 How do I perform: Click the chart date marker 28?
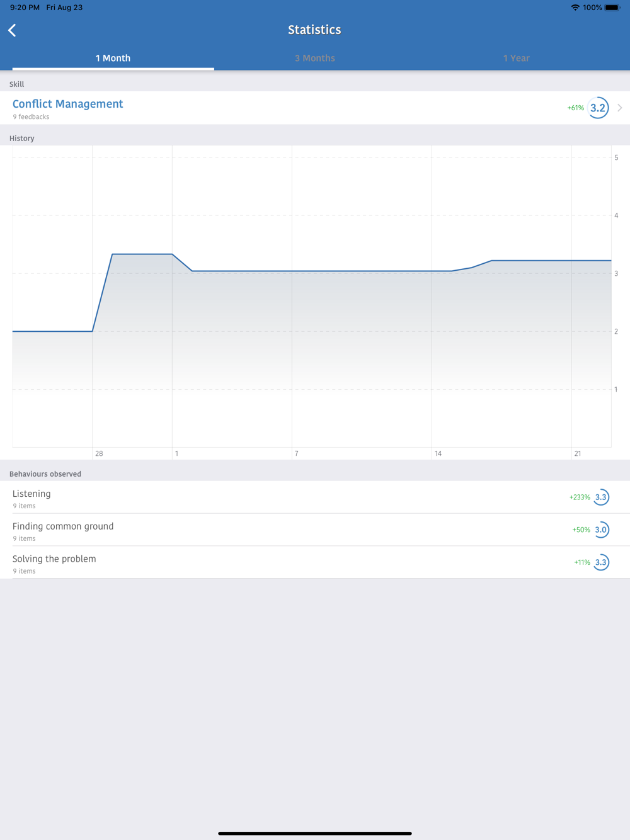pos(99,453)
